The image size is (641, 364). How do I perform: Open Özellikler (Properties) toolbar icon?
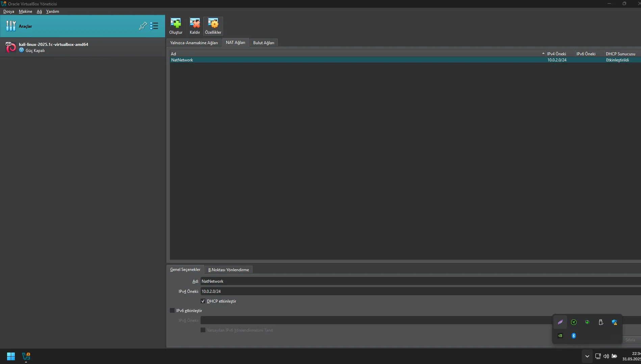click(x=213, y=26)
